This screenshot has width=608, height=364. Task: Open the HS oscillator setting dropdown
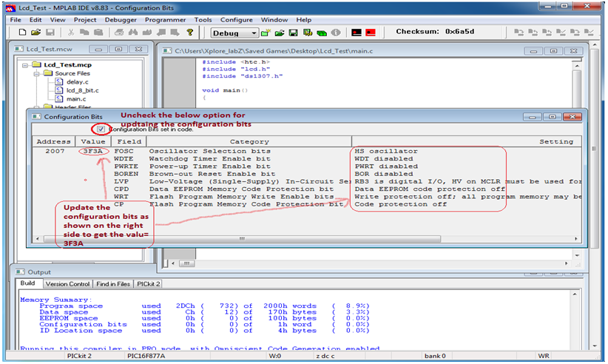[x=386, y=151]
